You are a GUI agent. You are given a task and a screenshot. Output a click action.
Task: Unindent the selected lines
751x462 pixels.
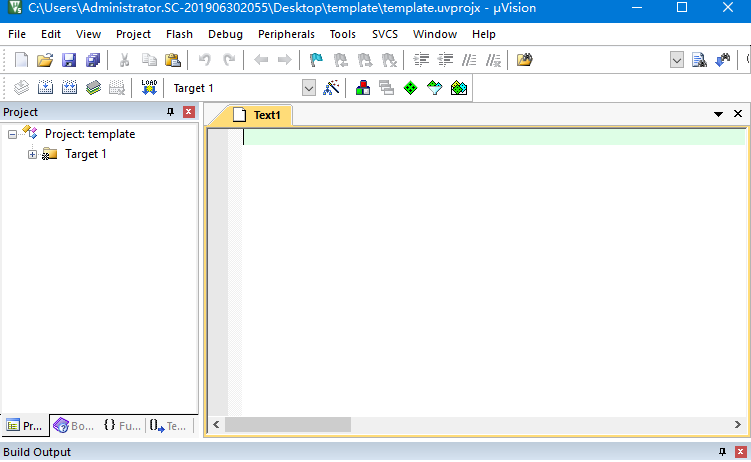[x=445, y=60]
